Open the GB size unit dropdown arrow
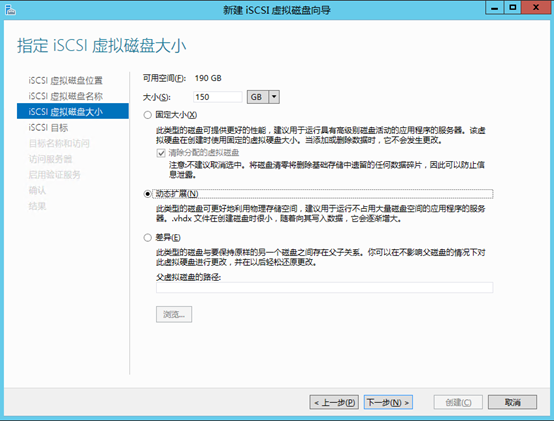 (x=274, y=97)
